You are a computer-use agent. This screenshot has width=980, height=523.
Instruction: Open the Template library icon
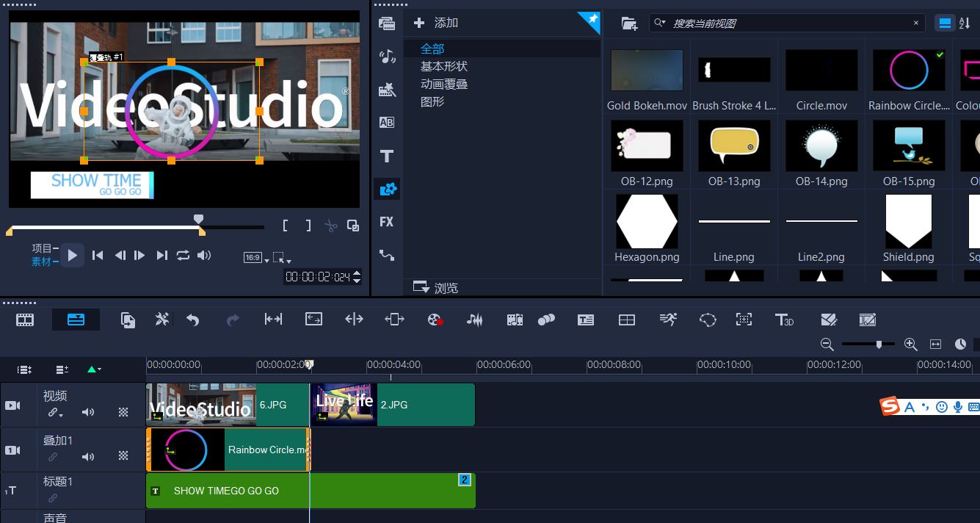pyautogui.click(x=387, y=90)
